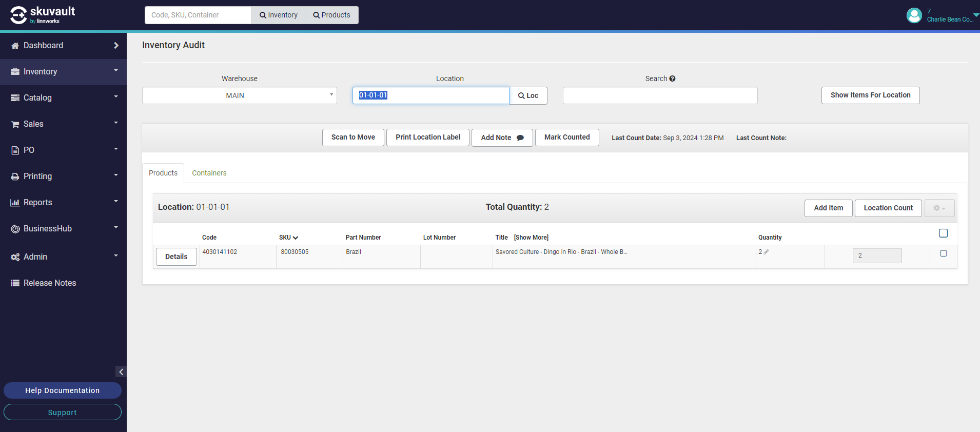Click the top bar Inventory search button
Viewport: 980px width, 432px height.
click(279, 15)
